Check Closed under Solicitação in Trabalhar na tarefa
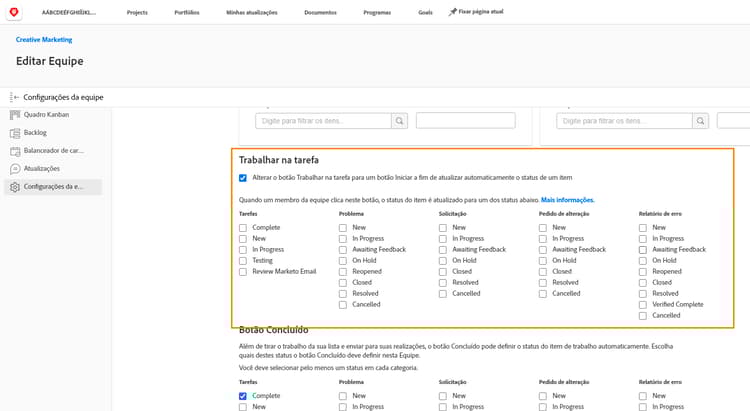This screenshot has width=750, height=411. (x=443, y=272)
